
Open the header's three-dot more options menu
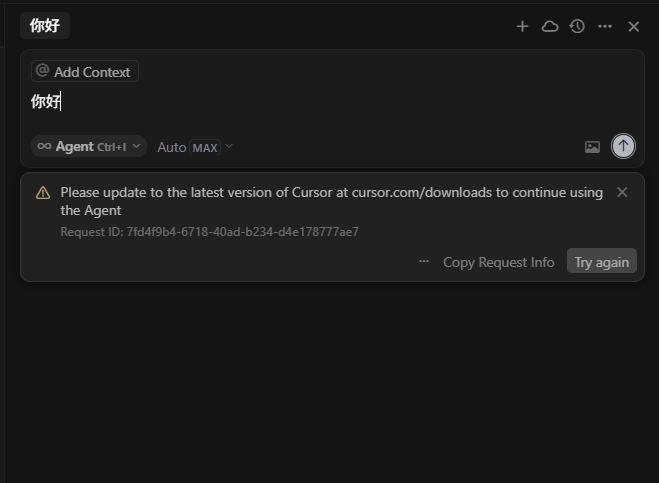[x=605, y=27]
